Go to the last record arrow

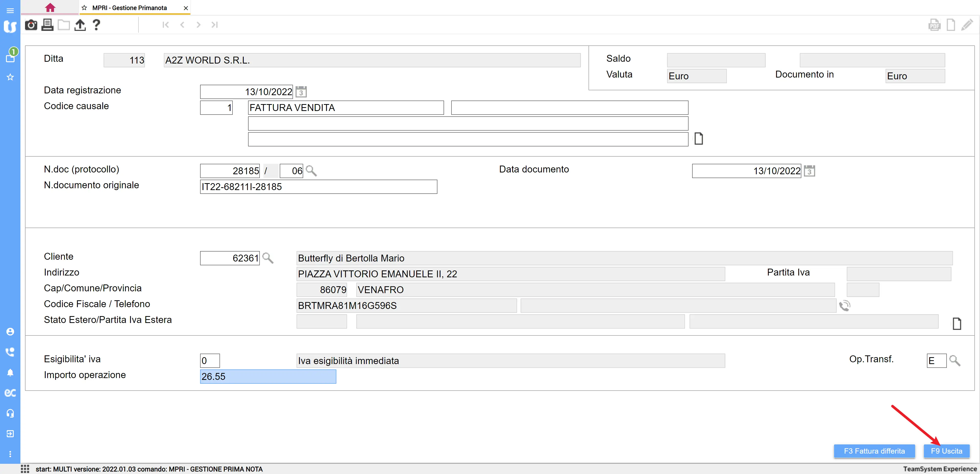point(215,25)
